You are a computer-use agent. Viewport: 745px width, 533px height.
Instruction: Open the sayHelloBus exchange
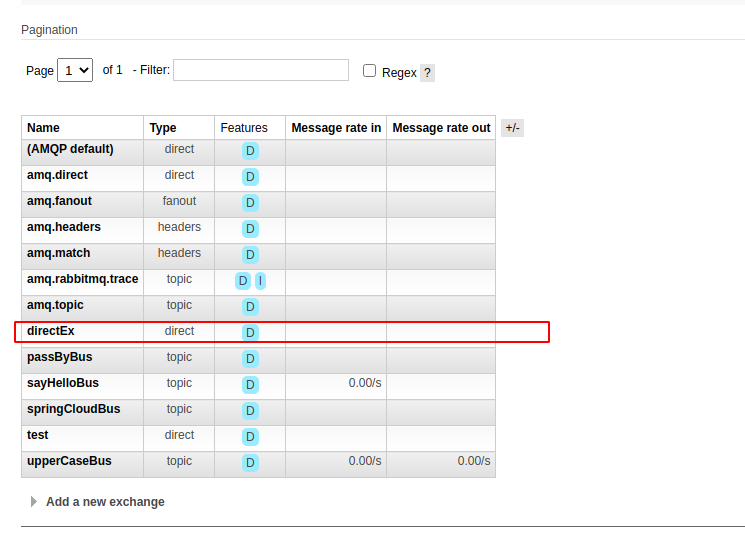[x=63, y=383]
